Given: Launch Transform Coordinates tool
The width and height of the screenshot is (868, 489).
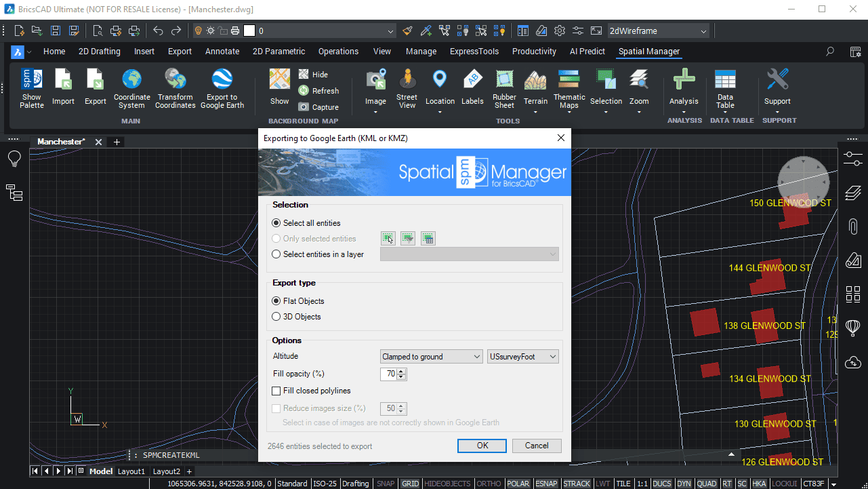Looking at the screenshot, I should (175, 88).
